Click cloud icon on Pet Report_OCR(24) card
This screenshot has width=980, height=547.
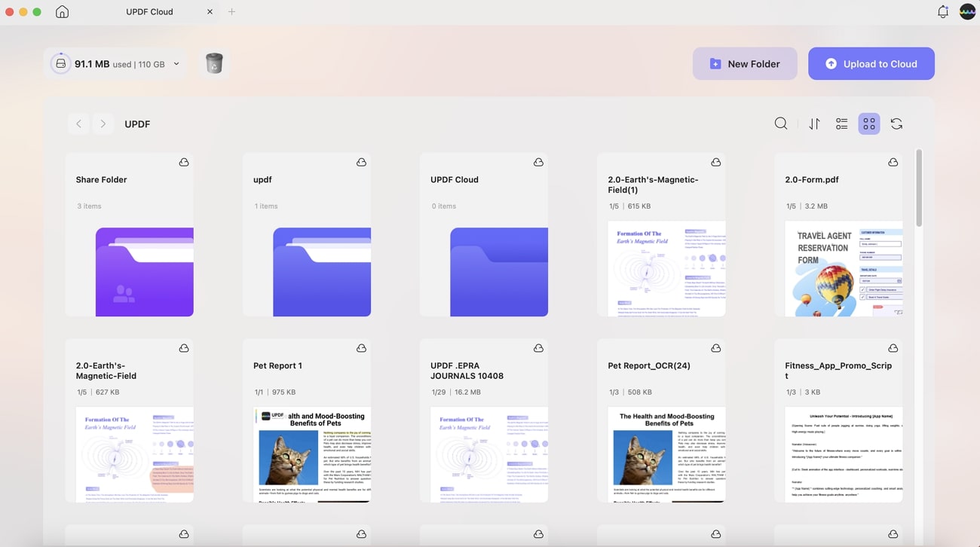click(x=715, y=348)
